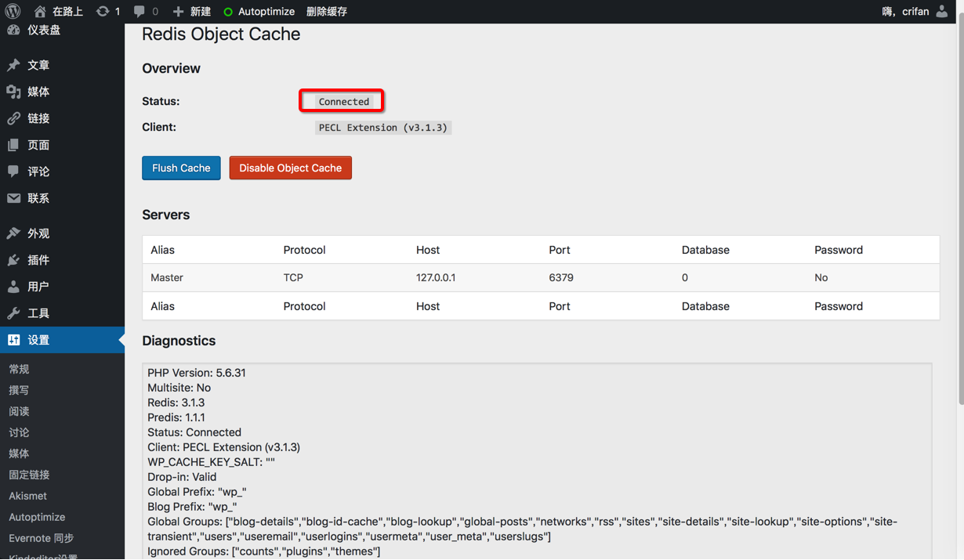964x560 pixels.
Task: Click the Tools wrench icon
Action: (x=13, y=313)
